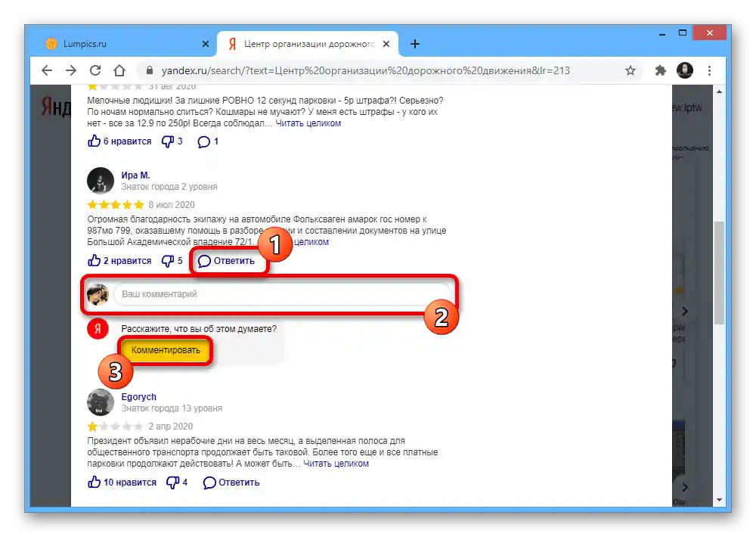Dislike the review showing 3 dislikes

click(x=172, y=141)
